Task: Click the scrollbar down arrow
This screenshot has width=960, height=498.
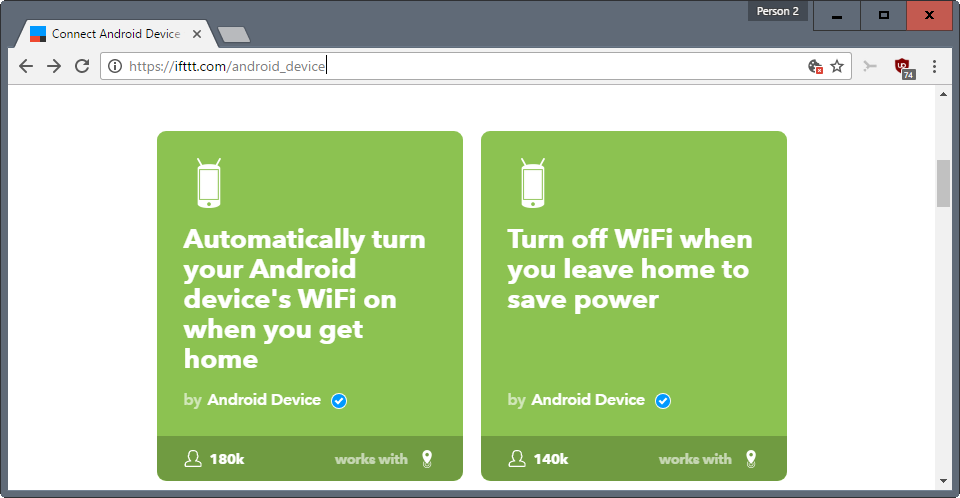Action: tap(943, 481)
